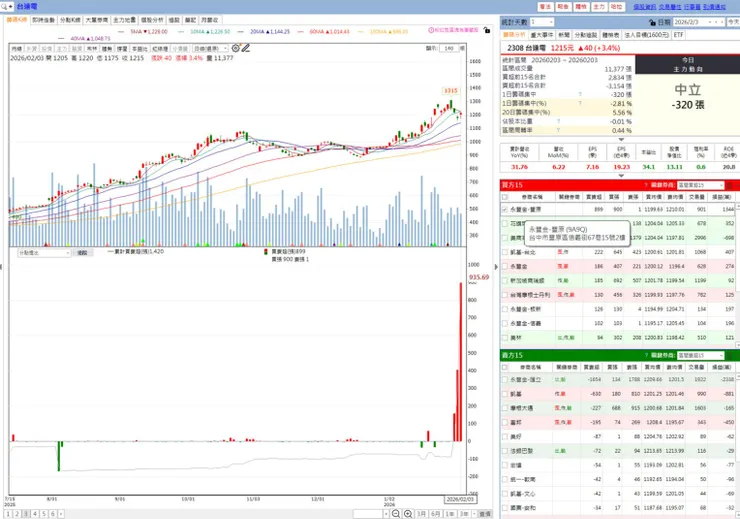The image size is (740, 519).
Task: Toggle select-all checkbox in 賣方15 header
Action: (505, 367)
